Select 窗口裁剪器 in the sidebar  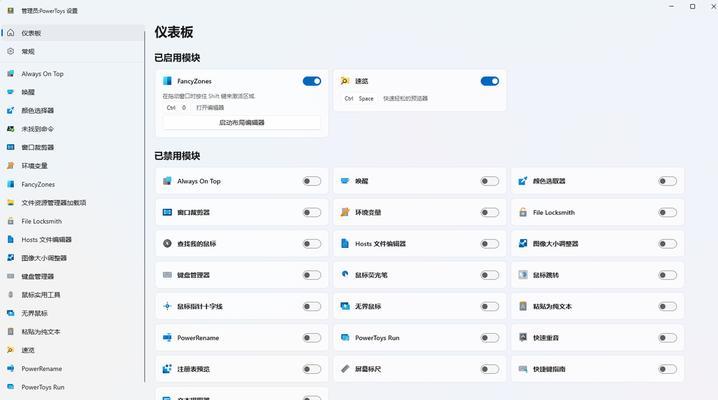pyautogui.click(x=72, y=147)
